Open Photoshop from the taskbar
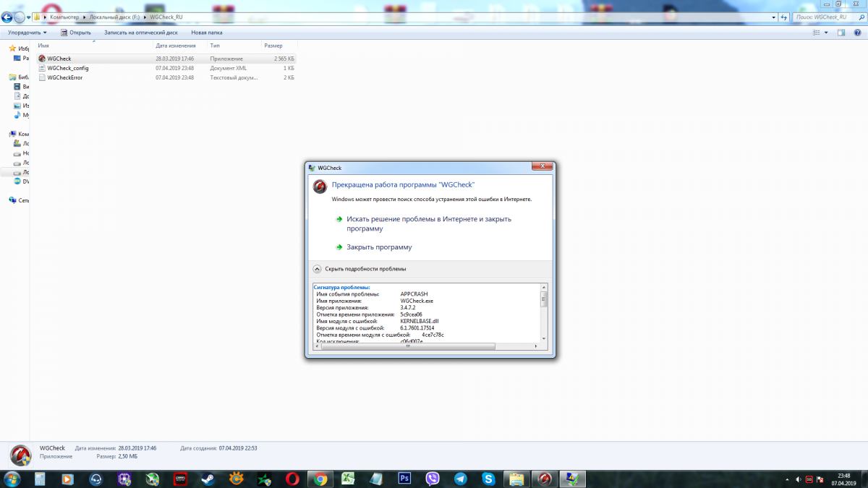Viewport: 868px width, 488px height. coord(404,478)
